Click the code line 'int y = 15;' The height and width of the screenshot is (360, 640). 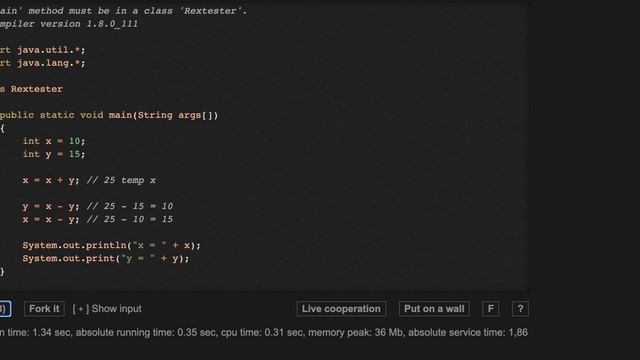pos(54,154)
